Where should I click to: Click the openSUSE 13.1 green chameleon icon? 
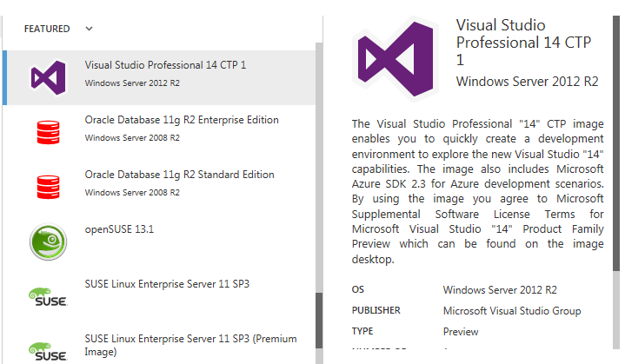[48, 242]
